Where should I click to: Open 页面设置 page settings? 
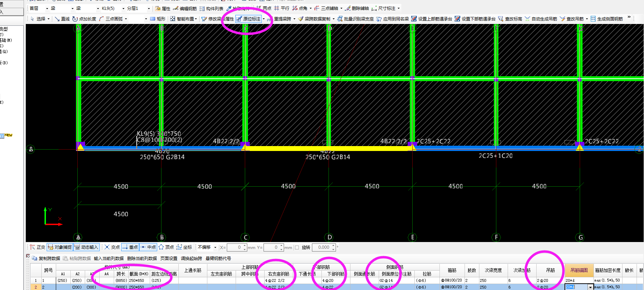click(169, 259)
